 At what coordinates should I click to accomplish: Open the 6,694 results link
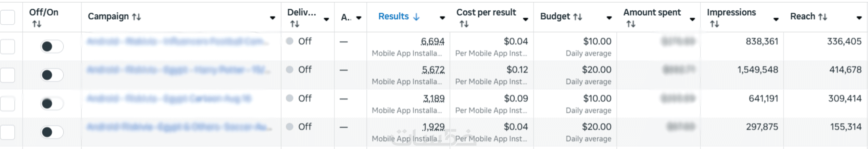pyautogui.click(x=432, y=42)
